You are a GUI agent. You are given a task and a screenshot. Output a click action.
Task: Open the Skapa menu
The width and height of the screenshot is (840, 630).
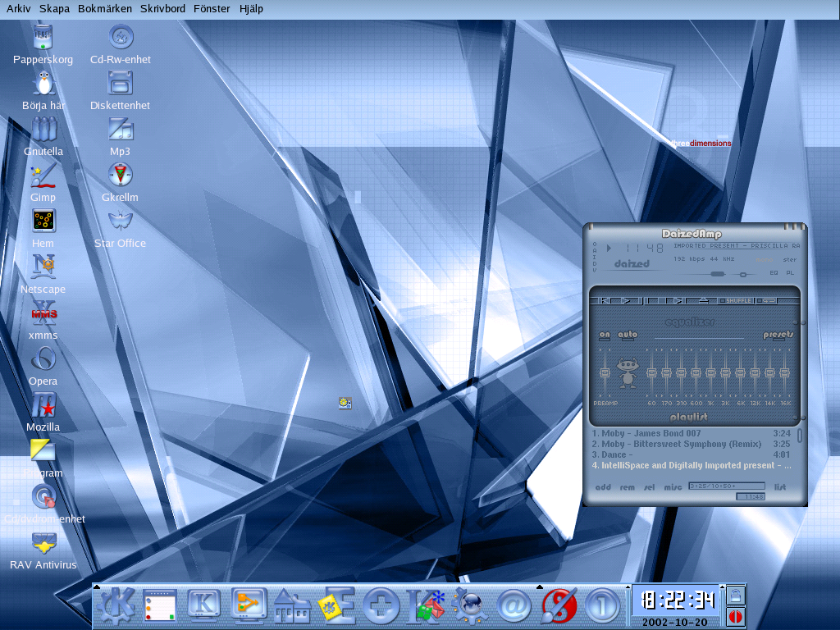click(54, 8)
